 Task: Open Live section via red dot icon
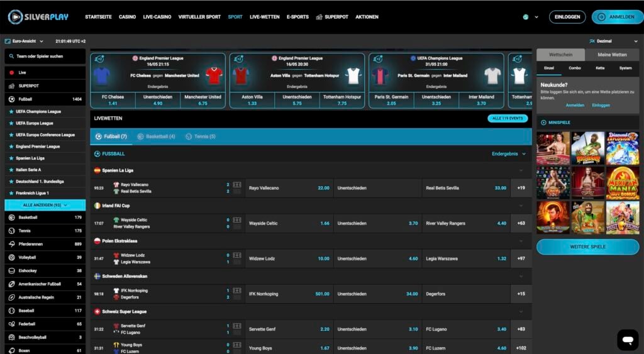click(x=11, y=73)
